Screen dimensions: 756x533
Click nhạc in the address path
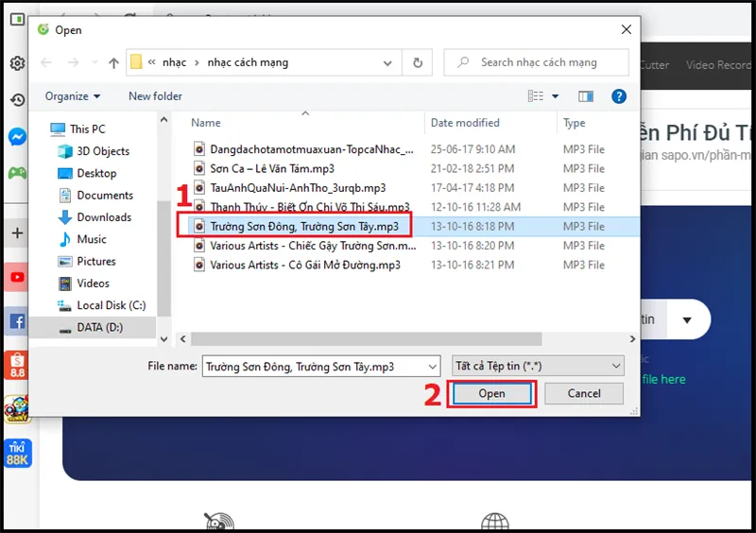coord(175,62)
